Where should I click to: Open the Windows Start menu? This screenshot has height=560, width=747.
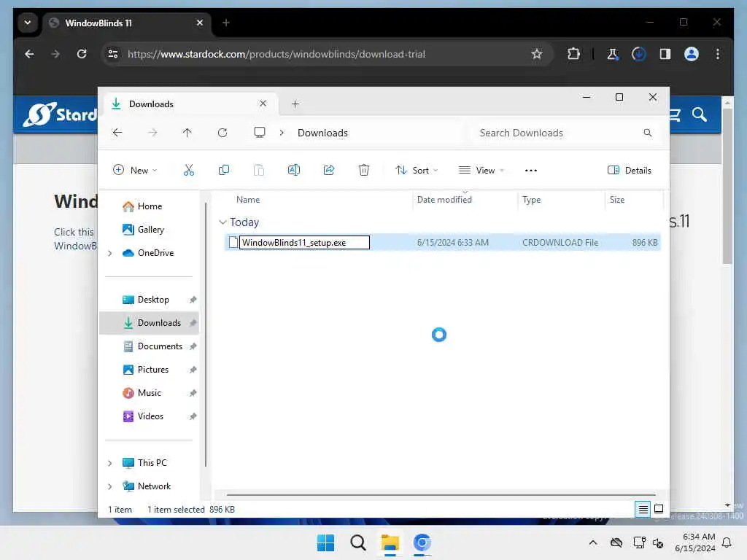pyautogui.click(x=326, y=542)
